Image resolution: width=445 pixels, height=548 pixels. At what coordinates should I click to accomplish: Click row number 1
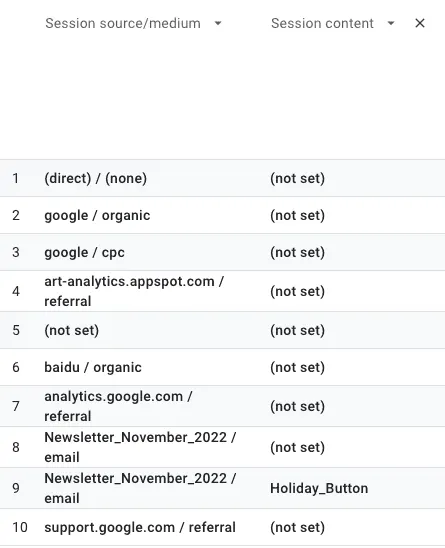coord(16,178)
